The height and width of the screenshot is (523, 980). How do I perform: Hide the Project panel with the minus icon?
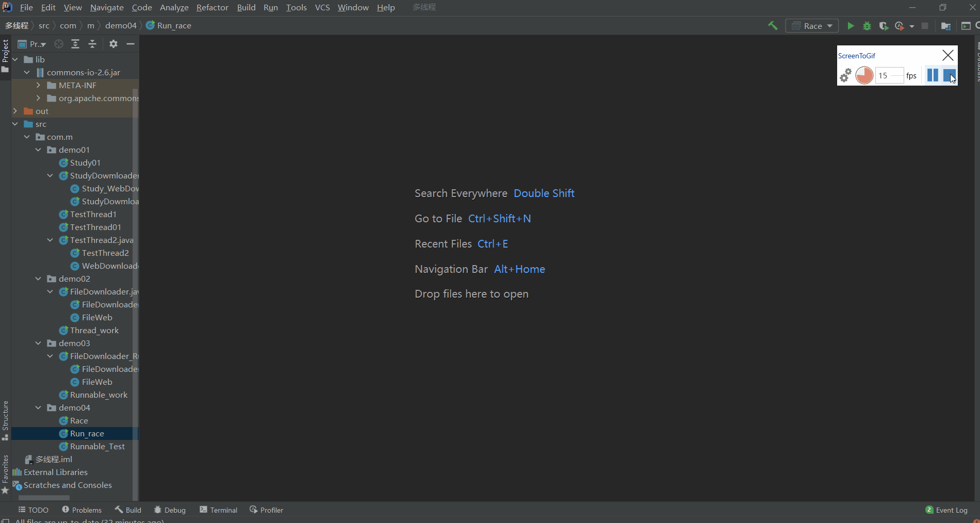130,44
